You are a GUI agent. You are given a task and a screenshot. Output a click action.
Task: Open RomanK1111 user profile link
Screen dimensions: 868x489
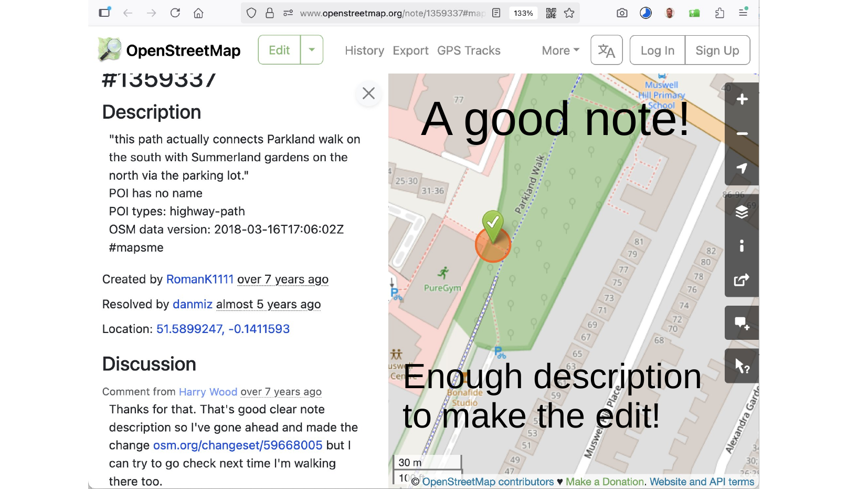coord(199,279)
